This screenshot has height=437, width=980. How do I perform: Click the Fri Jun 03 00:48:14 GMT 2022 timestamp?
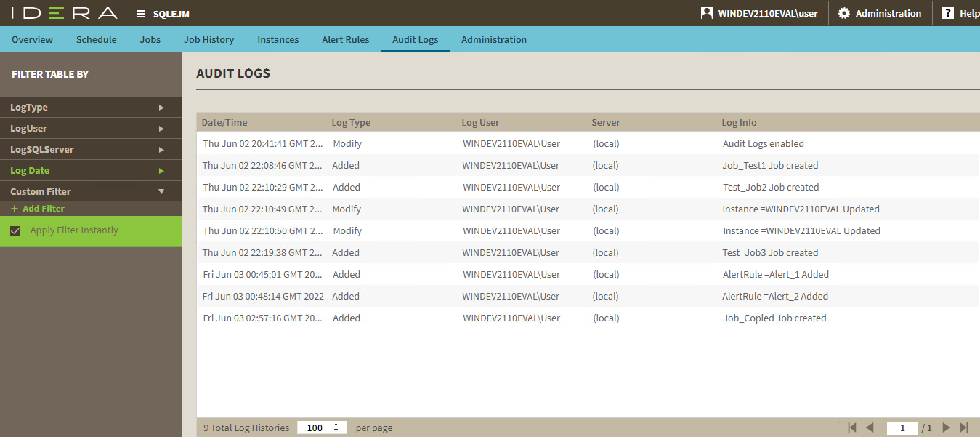[x=263, y=296]
